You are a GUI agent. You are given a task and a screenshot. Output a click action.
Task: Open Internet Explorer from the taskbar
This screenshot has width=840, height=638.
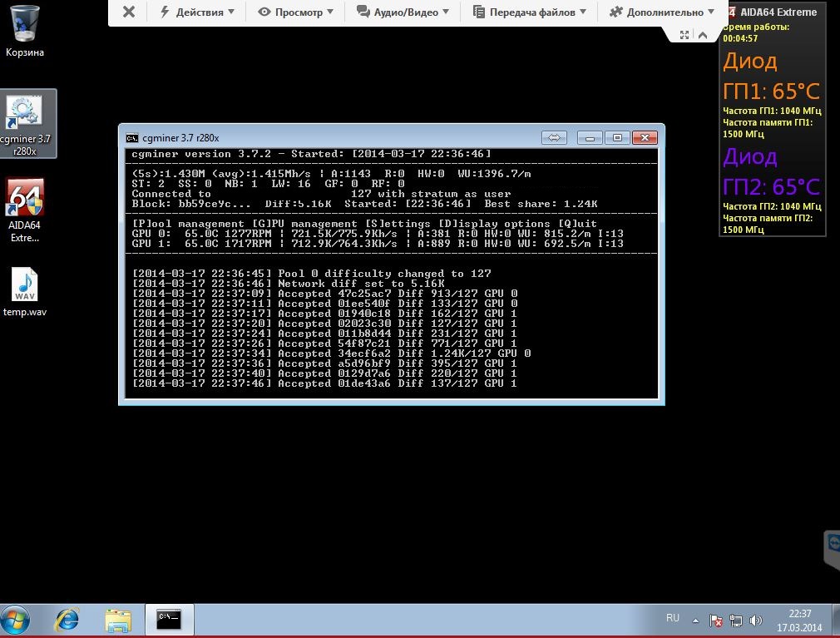(x=67, y=619)
